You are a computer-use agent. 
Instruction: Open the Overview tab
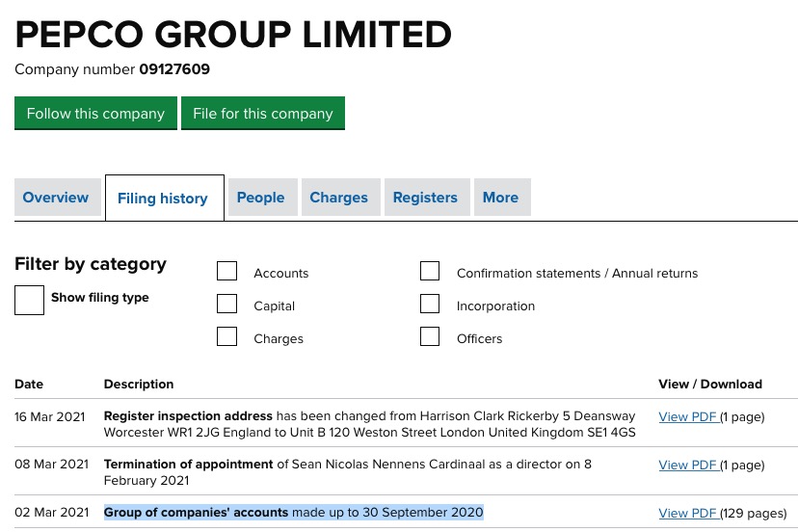pos(56,198)
